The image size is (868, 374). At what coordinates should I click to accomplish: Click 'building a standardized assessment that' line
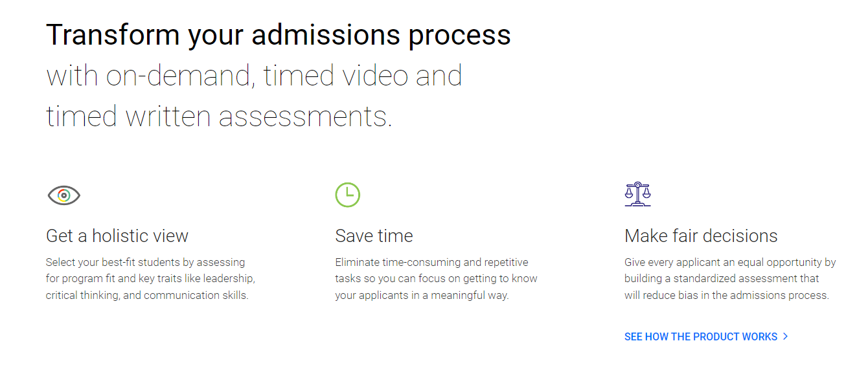coord(722,279)
